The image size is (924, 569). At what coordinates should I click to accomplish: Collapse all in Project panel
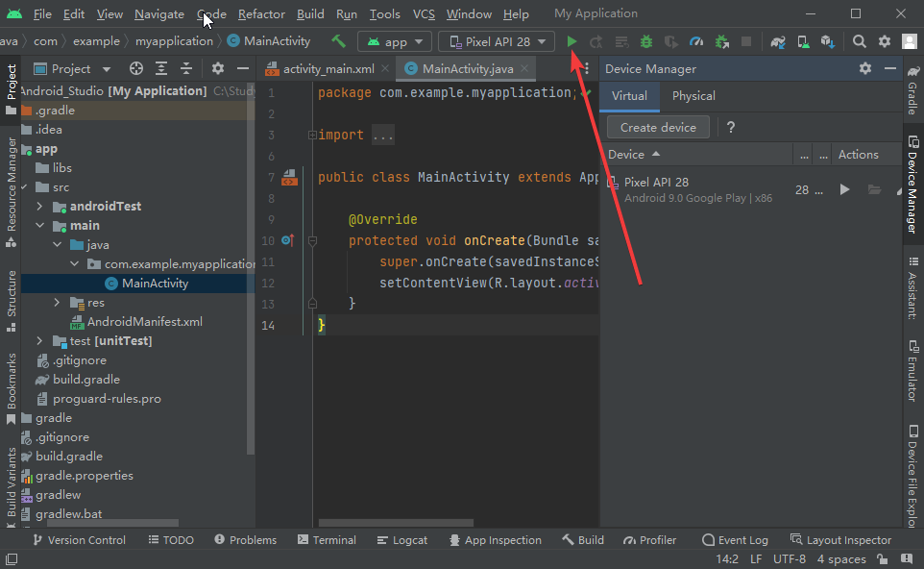pos(186,68)
